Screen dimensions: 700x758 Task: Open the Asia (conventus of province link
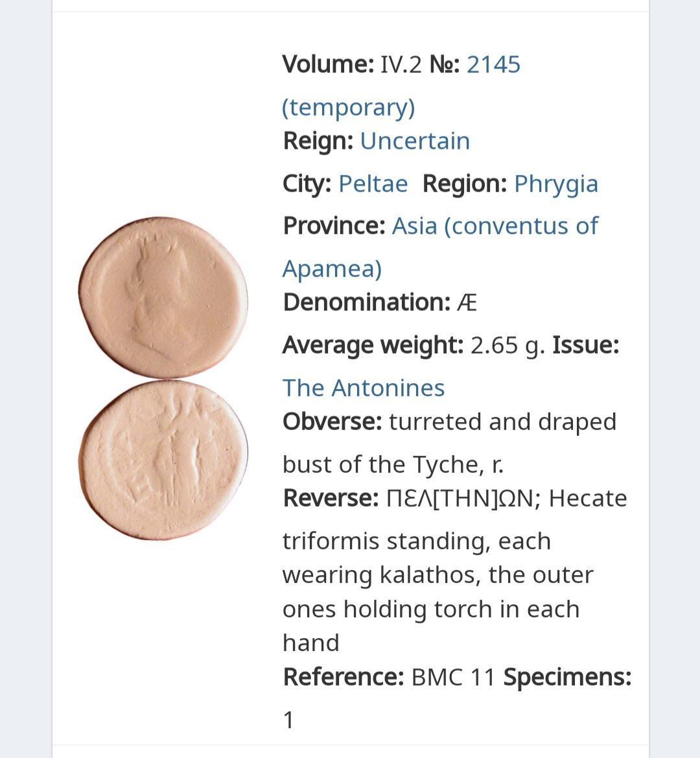495,226
